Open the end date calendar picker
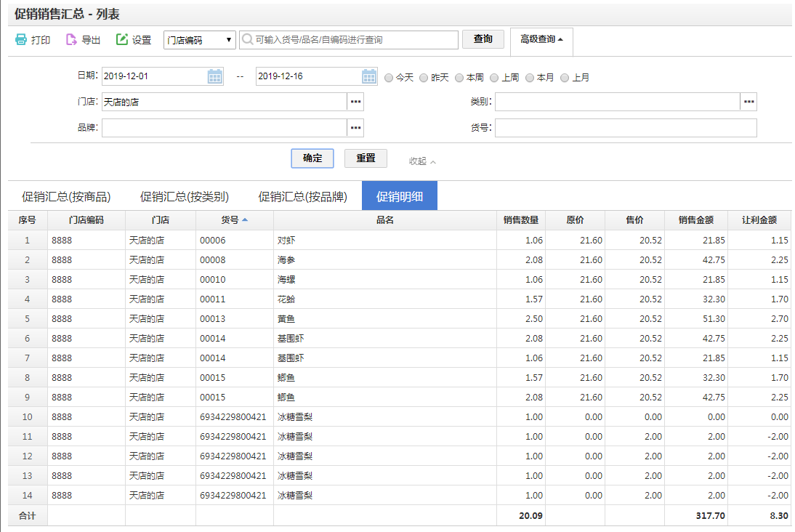The image size is (795, 532). point(369,76)
